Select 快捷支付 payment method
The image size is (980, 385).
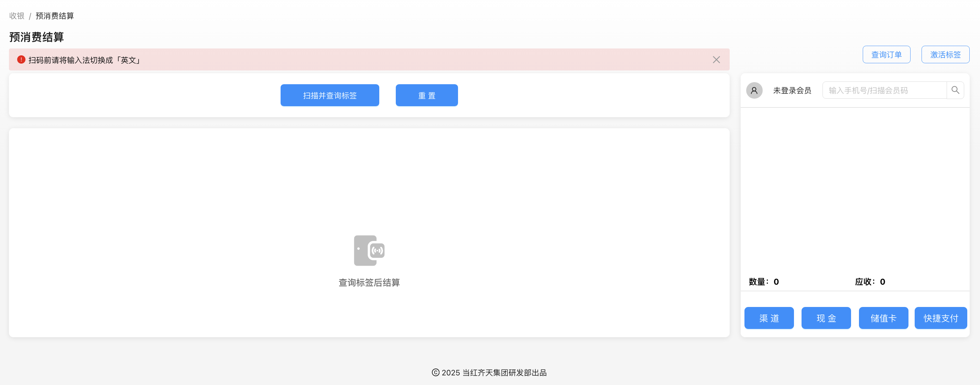pyautogui.click(x=940, y=318)
